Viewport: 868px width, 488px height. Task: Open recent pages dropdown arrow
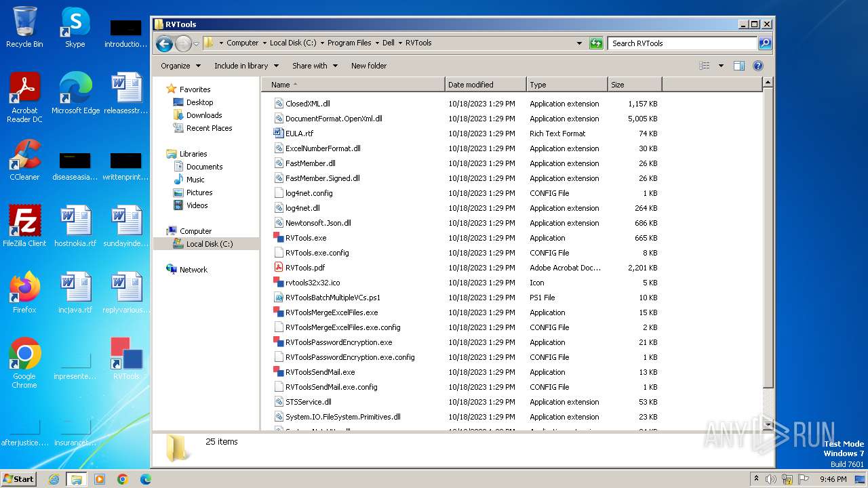[x=197, y=43]
